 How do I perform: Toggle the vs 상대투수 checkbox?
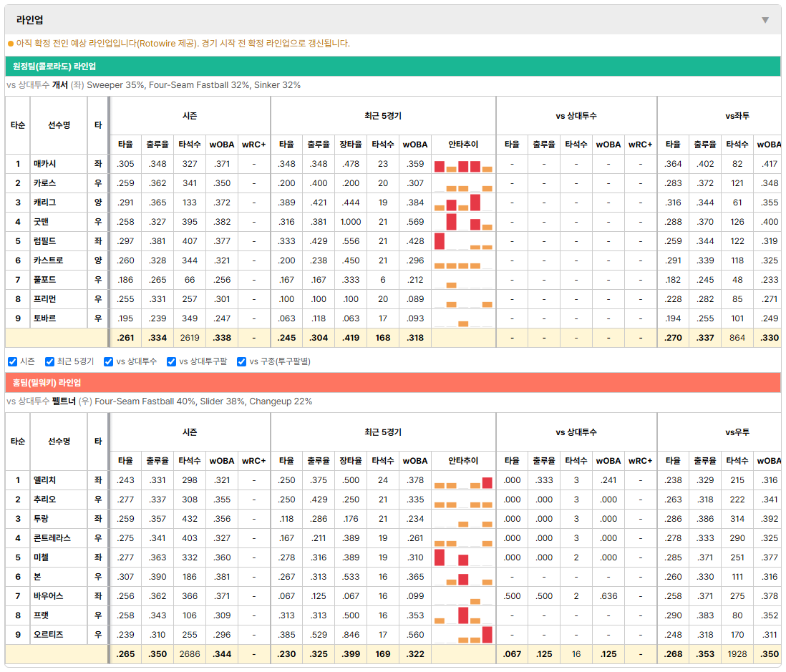click(x=108, y=362)
